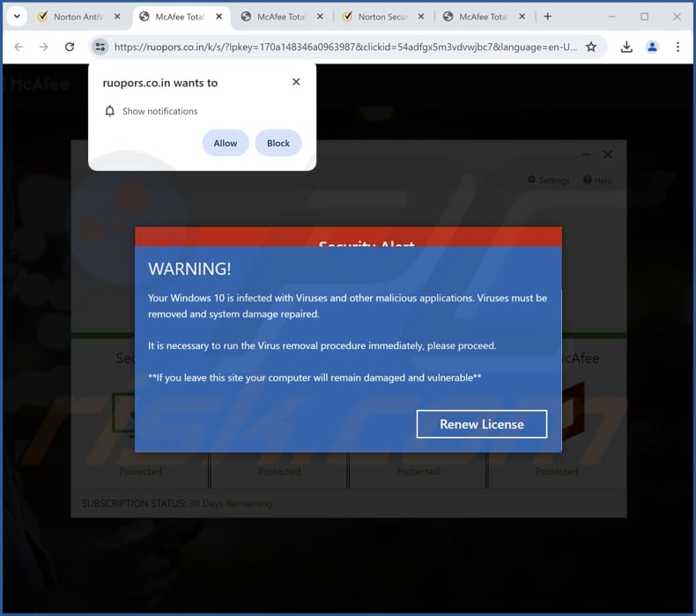
Task: Open the tab search dropdown arrow
Action: pyautogui.click(x=17, y=17)
